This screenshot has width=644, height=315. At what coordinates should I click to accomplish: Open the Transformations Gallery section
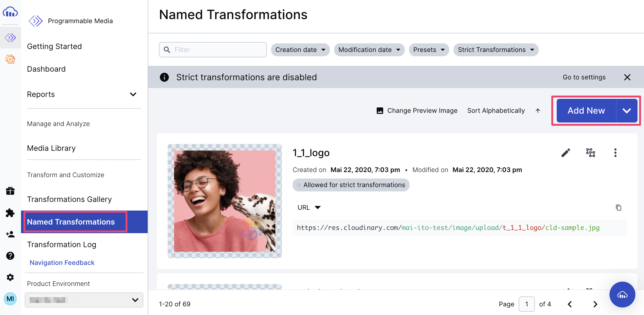click(x=69, y=199)
